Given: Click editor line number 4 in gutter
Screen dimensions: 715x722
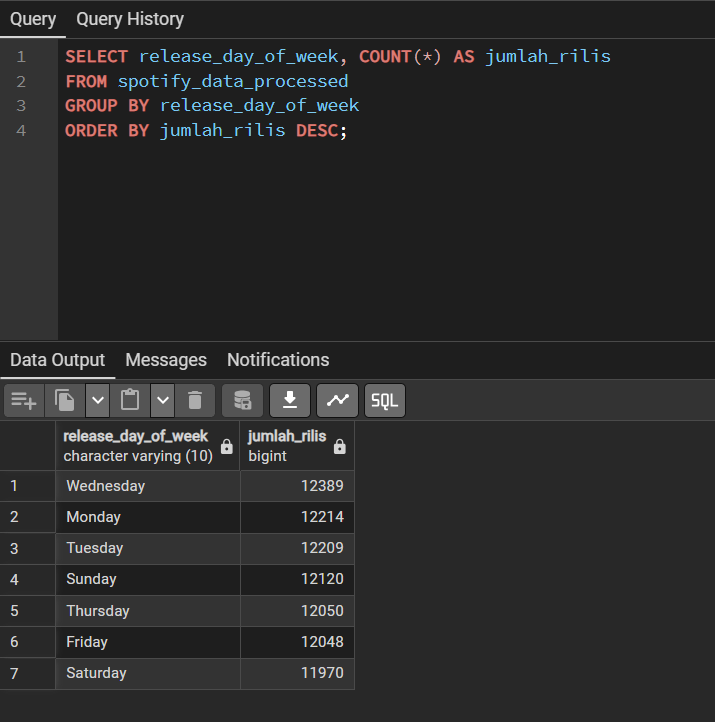Looking at the screenshot, I should [x=21, y=131].
